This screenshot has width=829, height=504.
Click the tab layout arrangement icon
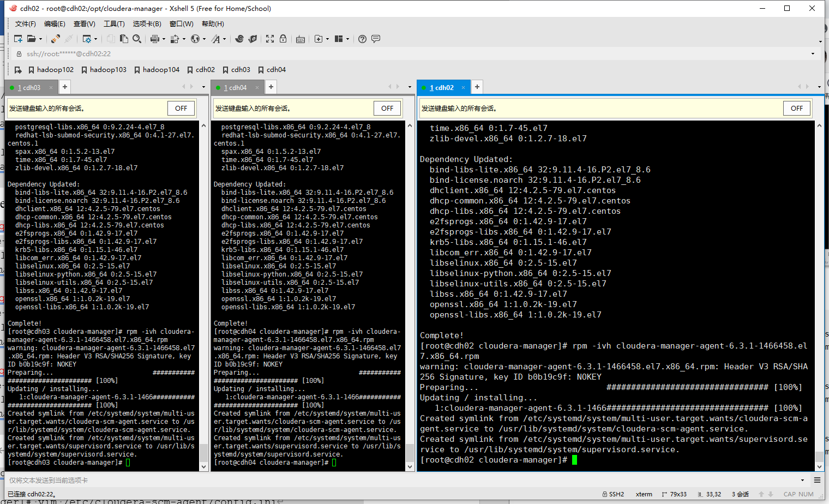click(x=339, y=39)
